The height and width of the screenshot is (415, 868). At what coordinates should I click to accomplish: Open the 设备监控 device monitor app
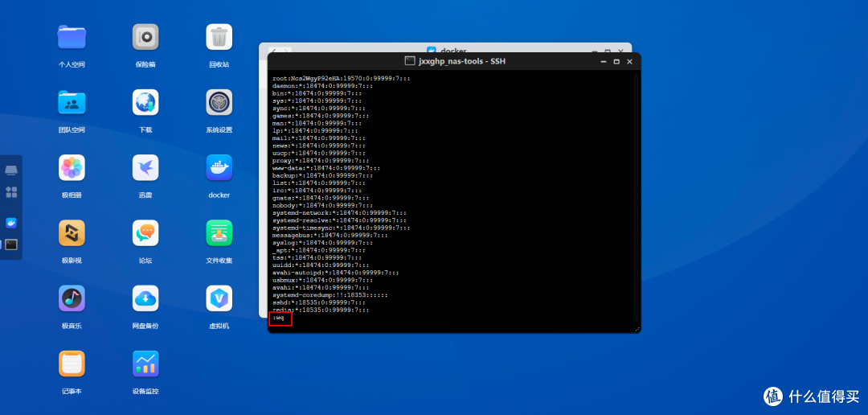point(145,364)
